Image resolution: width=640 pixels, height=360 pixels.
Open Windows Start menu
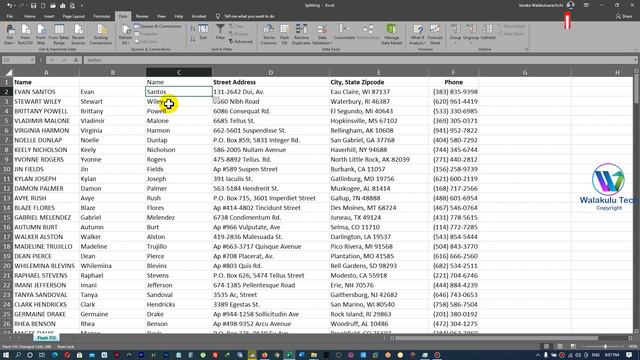pos(6,355)
